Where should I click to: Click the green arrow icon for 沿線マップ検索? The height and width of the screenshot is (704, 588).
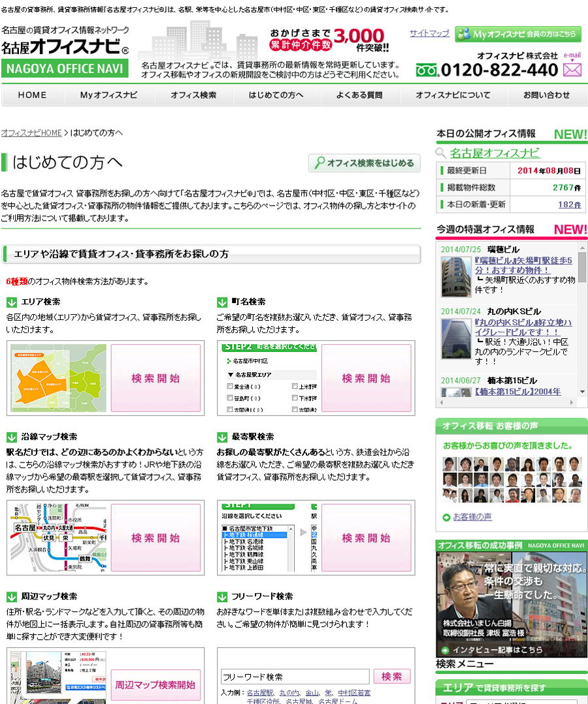click(12, 438)
